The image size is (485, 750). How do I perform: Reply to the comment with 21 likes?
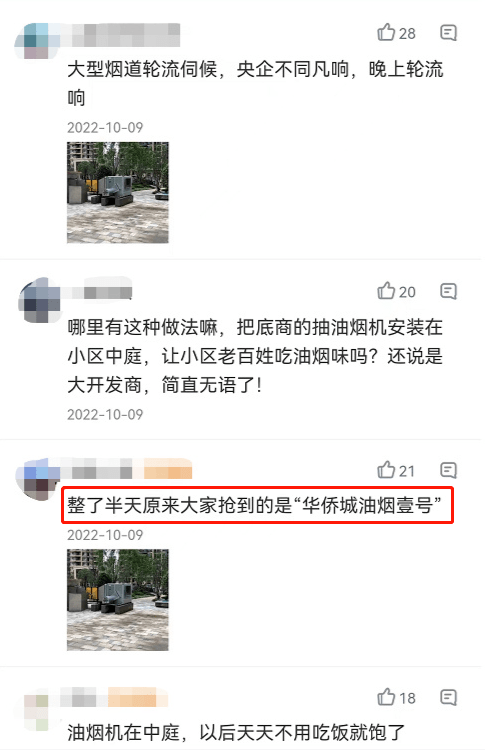click(x=448, y=471)
